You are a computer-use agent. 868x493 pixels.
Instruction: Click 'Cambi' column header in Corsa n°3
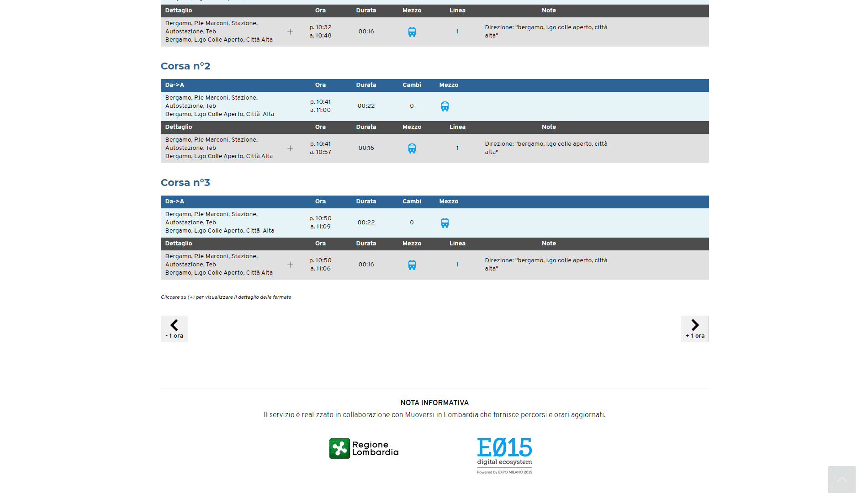pos(412,201)
